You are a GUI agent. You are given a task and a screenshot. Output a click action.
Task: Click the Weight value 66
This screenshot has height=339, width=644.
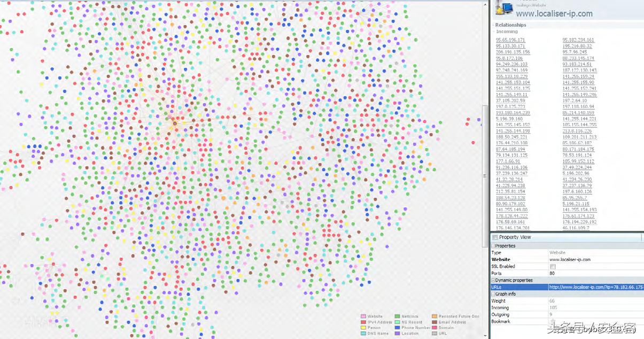552,301
